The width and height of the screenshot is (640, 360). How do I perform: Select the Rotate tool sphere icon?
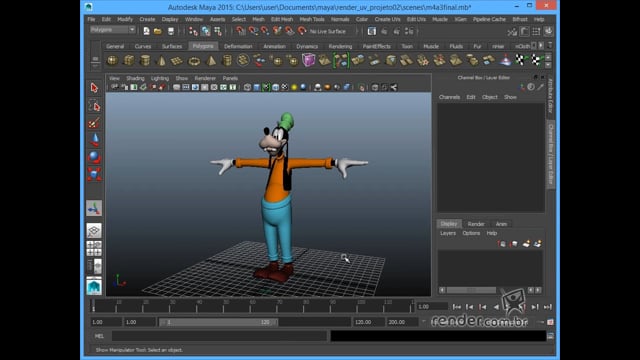click(x=94, y=157)
